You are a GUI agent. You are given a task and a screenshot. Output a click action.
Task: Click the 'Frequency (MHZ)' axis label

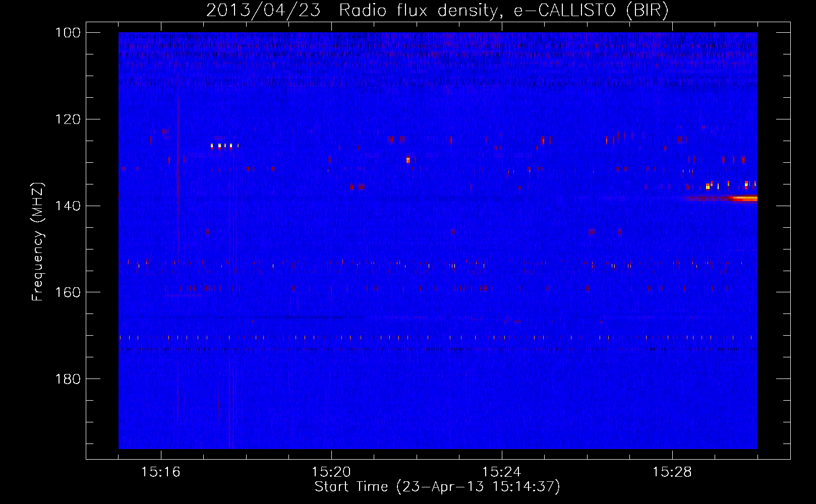pos(38,242)
